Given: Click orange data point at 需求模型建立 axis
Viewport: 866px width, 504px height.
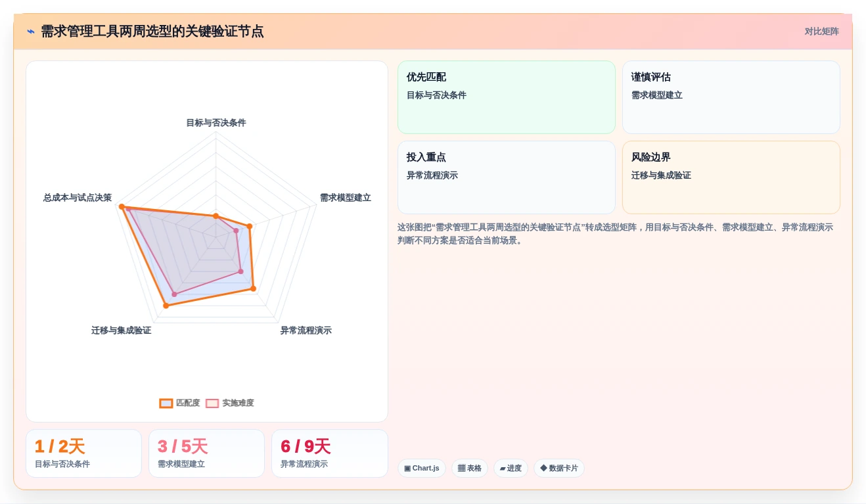Looking at the screenshot, I should (250, 226).
